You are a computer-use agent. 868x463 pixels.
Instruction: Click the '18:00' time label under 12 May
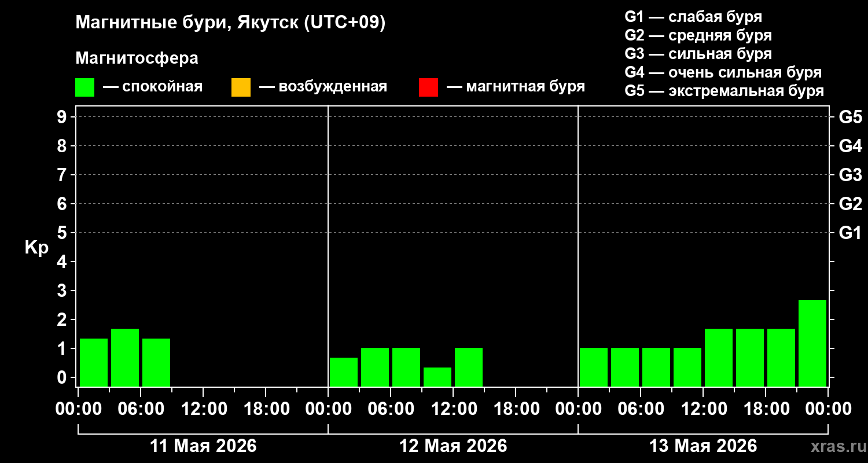click(516, 409)
